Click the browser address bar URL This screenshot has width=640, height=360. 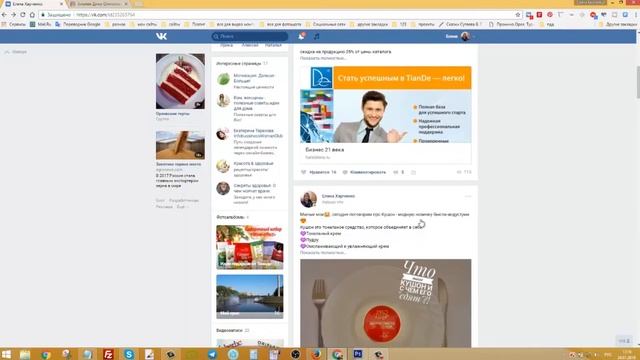click(x=106, y=15)
